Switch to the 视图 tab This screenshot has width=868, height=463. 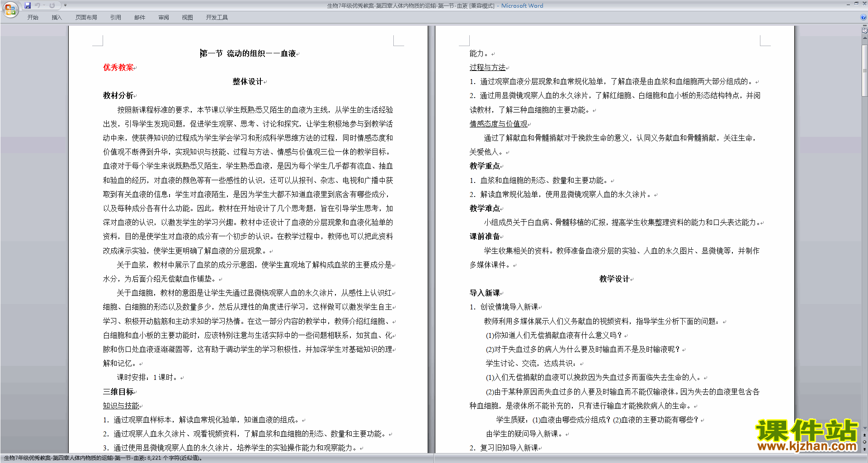(x=188, y=18)
